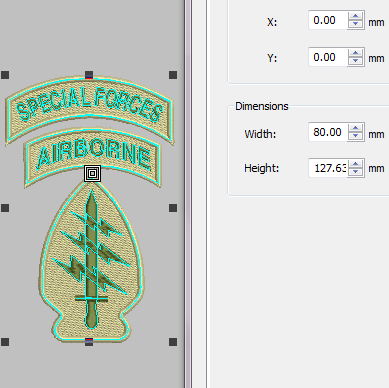Screen dimensions: 389x388
Task: Decrease the X position value
Action: [356, 24]
